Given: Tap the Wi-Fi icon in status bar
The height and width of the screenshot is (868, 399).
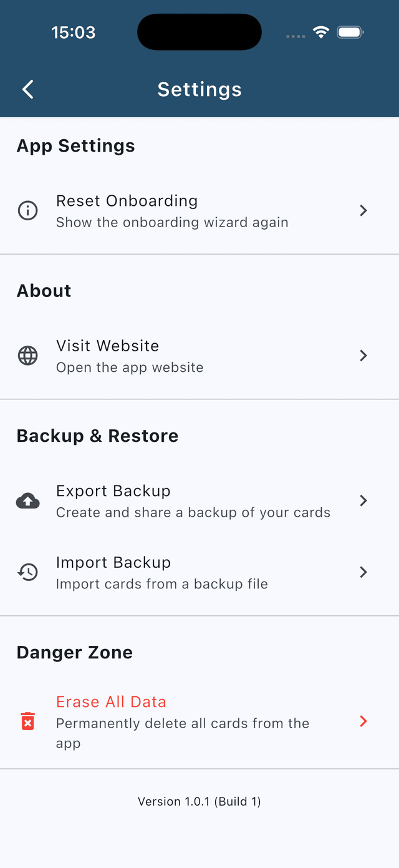Looking at the screenshot, I should click(320, 32).
